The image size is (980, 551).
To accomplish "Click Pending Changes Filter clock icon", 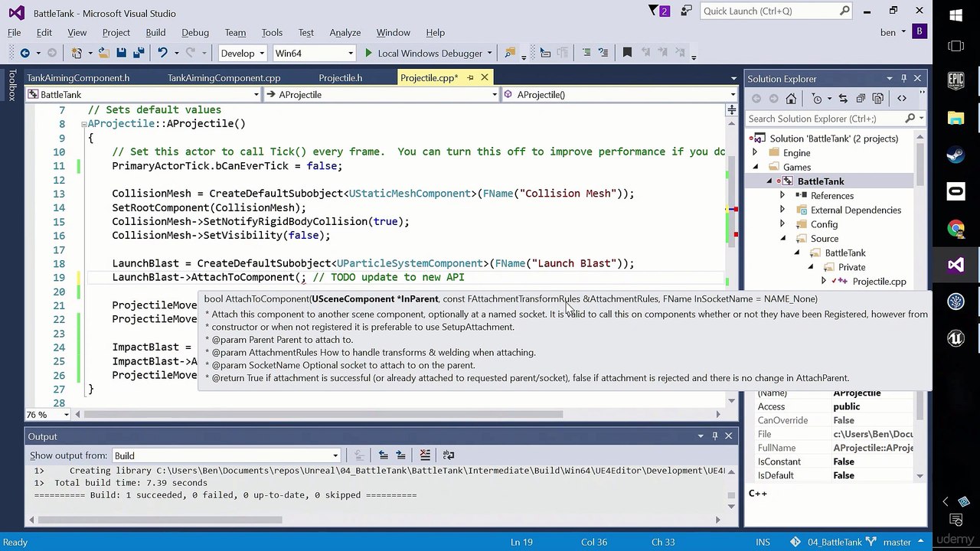I will coord(817,98).
